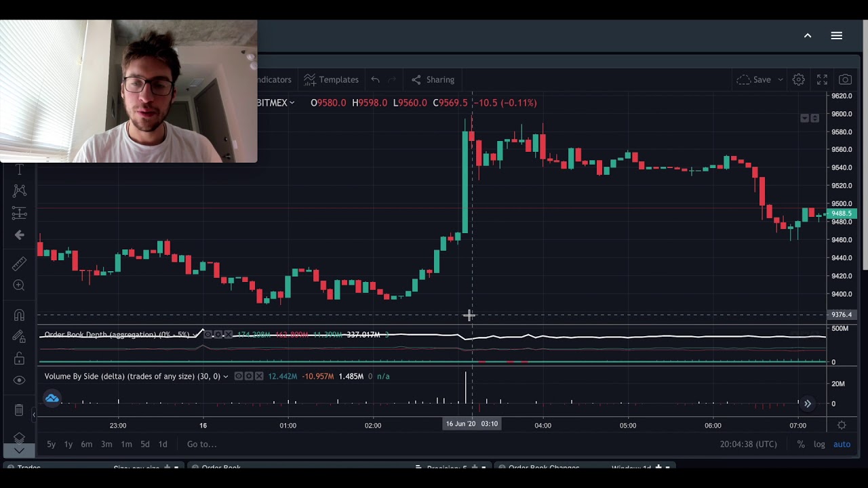
Task: Open the Templates menu
Action: (331, 79)
